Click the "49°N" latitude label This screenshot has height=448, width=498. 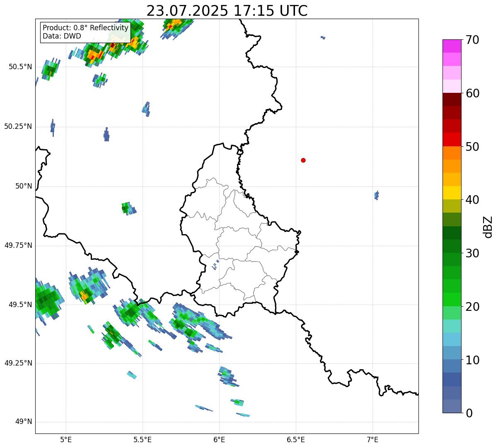(x=24, y=422)
